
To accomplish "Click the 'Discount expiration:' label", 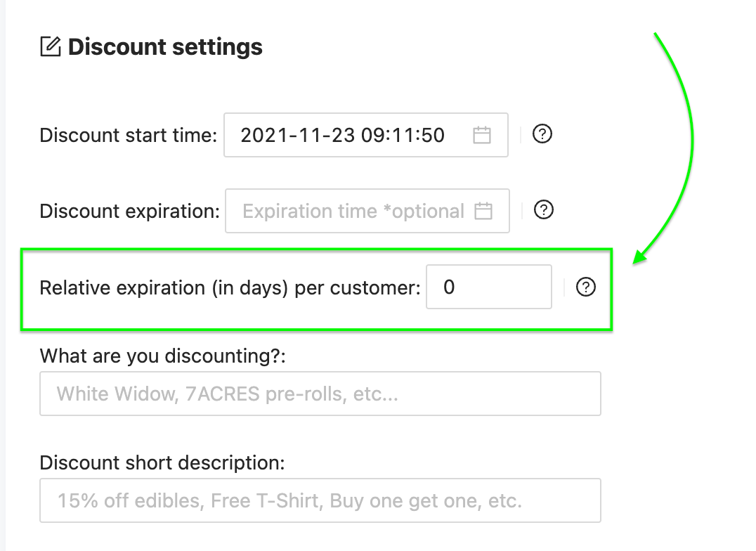I will pyautogui.click(x=130, y=212).
